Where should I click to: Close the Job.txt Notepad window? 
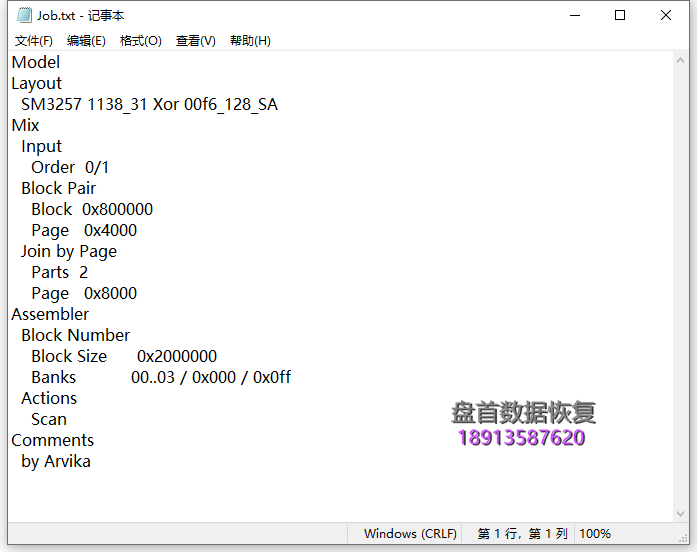pyautogui.click(x=666, y=15)
